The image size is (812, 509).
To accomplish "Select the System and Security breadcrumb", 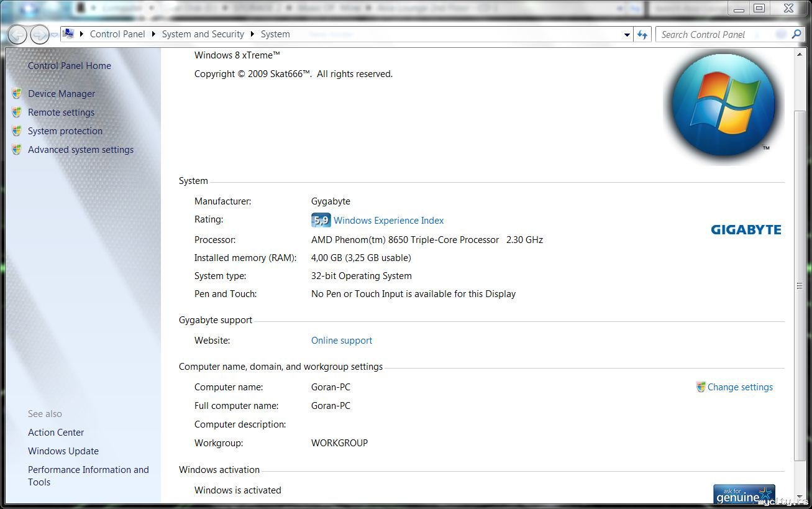I will click(x=203, y=34).
